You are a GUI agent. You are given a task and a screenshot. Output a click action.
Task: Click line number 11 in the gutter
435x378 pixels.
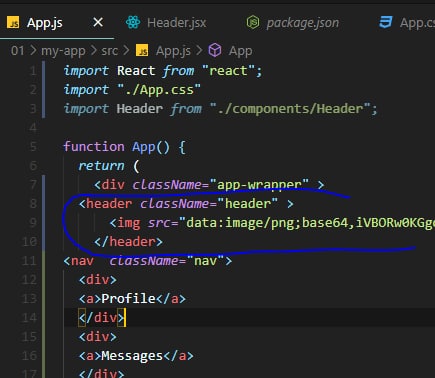[x=29, y=261]
